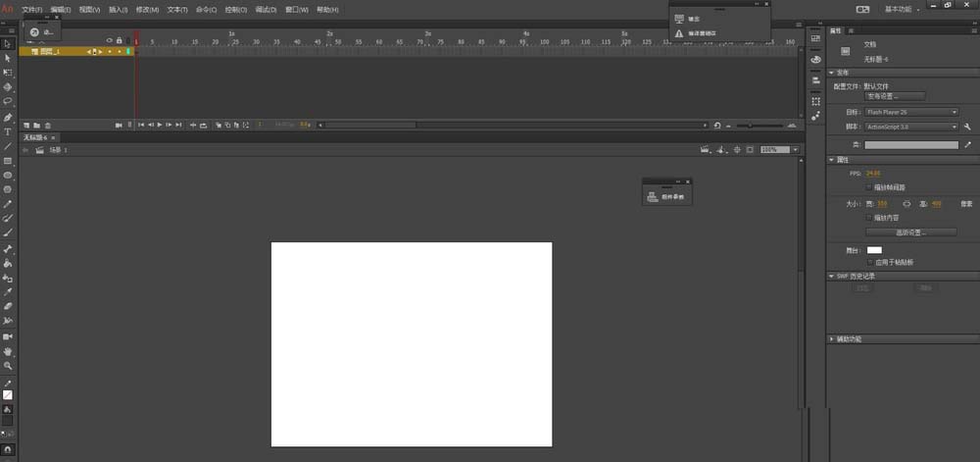Open the Flash Player 26 target dropdown
The image size is (980, 462).
[911, 112]
